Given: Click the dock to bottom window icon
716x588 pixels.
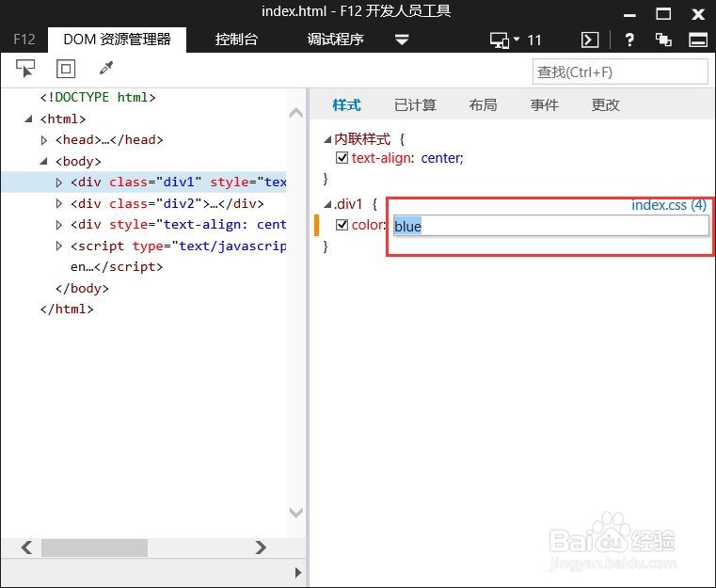Looking at the screenshot, I should point(698,40).
